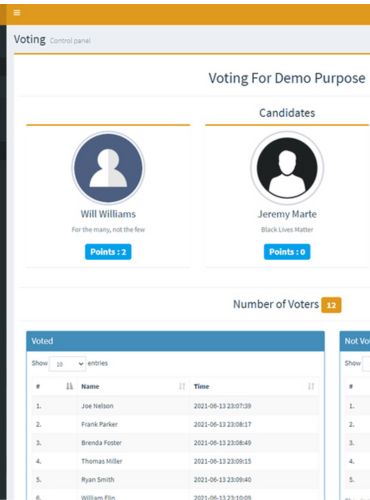Sort Voted table by Name column
Image resolution: width=370 pixels, height=500 pixels.
coord(133,386)
